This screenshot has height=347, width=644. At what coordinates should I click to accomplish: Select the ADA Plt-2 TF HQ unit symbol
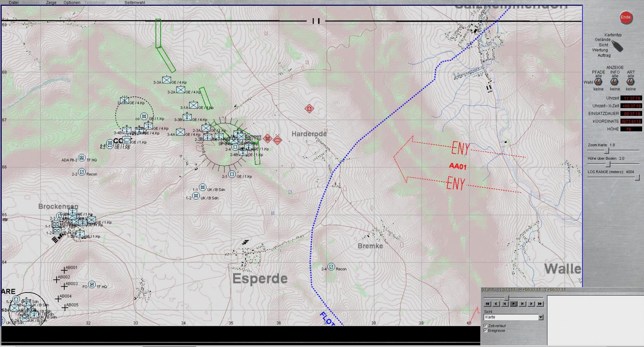click(x=82, y=158)
